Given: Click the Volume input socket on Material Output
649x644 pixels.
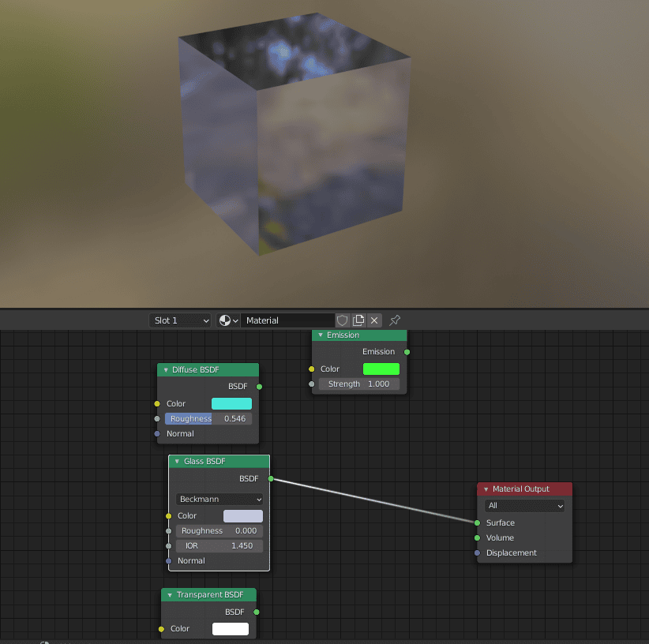Looking at the screenshot, I should [x=477, y=537].
